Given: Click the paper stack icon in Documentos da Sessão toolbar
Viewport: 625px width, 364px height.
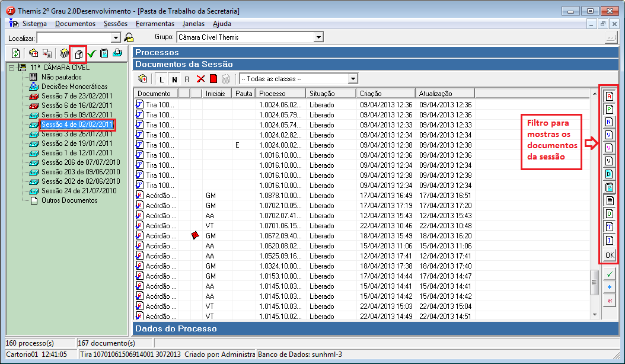Looking at the screenshot, I should (143, 79).
